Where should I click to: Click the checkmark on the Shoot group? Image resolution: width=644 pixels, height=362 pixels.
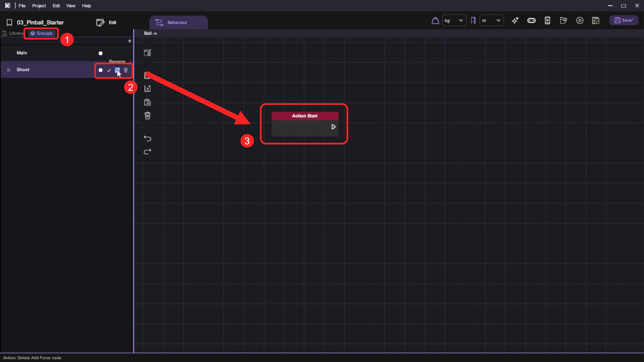click(x=109, y=70)
